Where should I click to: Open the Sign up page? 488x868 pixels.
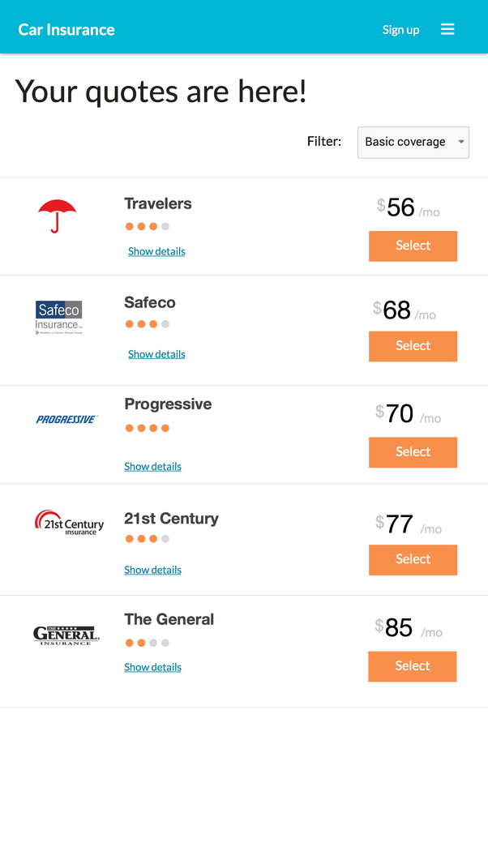click(400, 29)
